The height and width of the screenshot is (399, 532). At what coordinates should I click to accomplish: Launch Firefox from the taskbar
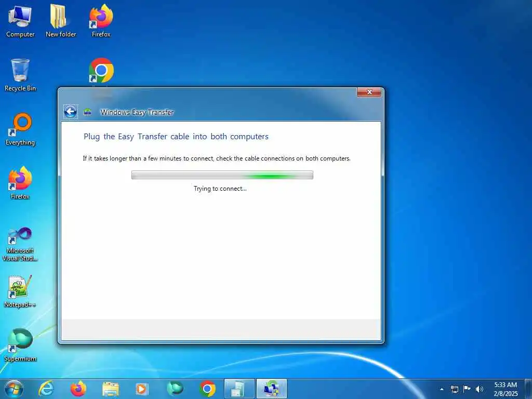tap(78, 389)
